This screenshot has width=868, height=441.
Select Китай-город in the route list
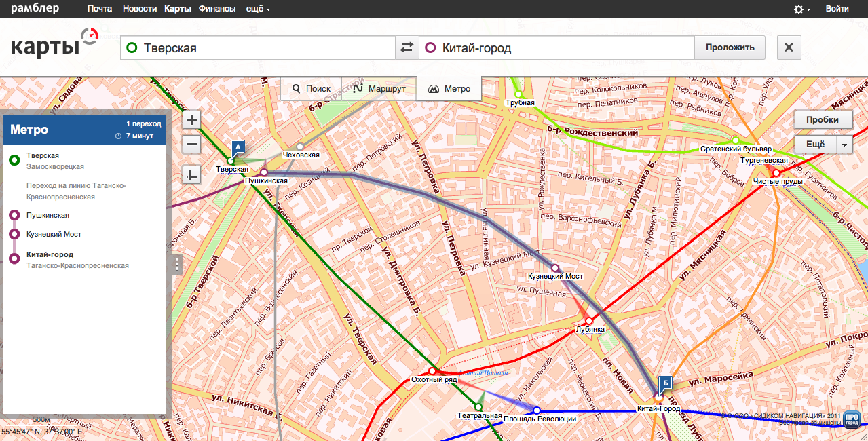(x=50, y=254)
